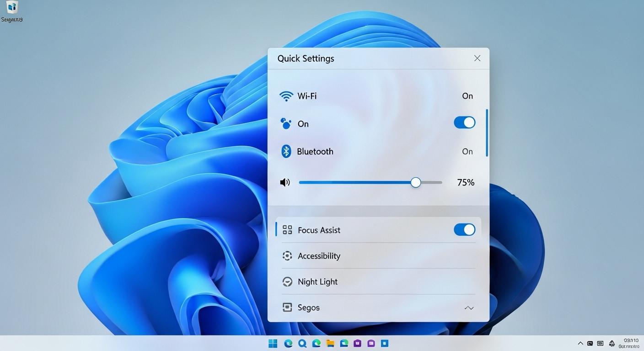This screenshot has height=351, width=644.
Task: Click the icon beside Segos
Action: tap(287, 308)
